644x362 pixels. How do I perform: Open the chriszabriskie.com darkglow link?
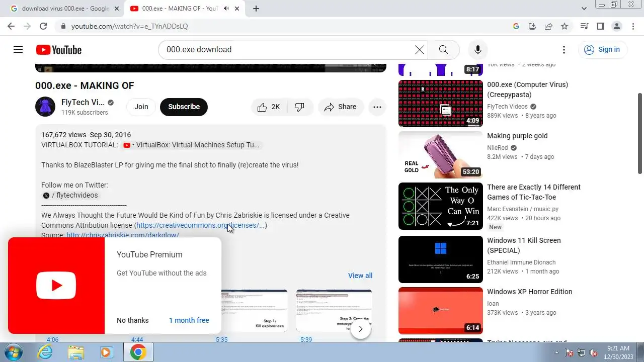123,235
